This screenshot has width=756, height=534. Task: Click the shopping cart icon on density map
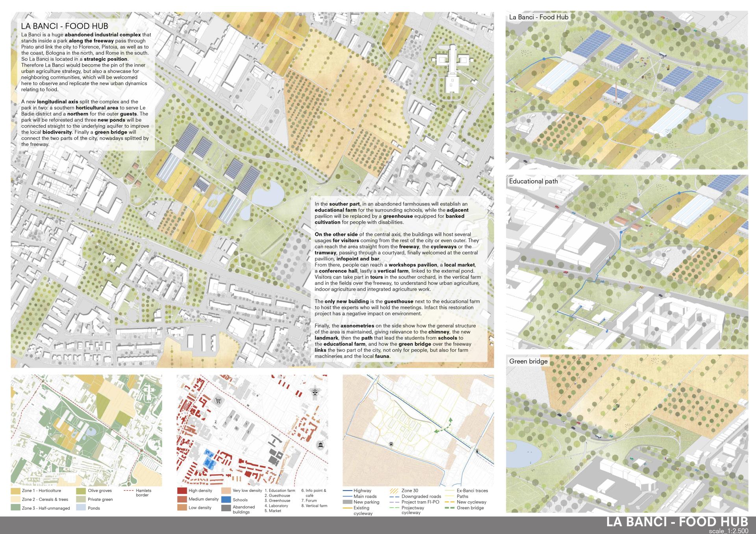click(x=217, y=401)
